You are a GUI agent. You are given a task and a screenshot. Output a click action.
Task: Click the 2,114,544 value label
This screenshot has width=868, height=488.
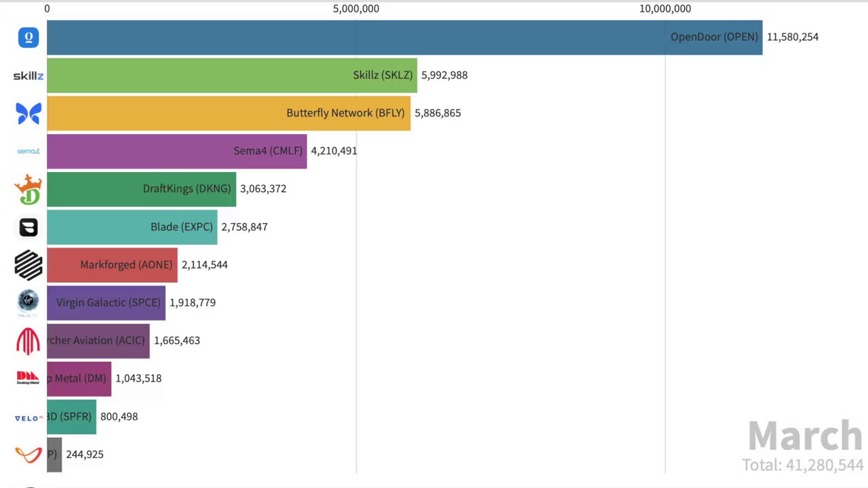(x=205, y=265)
